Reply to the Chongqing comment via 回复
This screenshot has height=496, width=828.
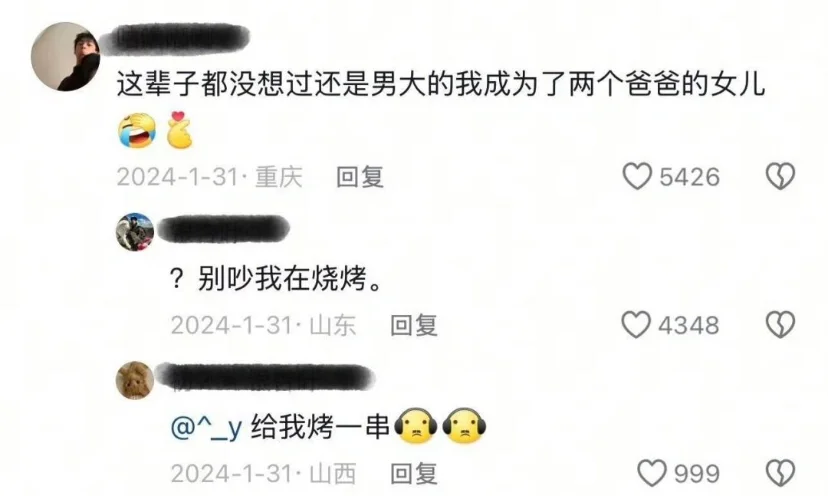pos(360,176)
